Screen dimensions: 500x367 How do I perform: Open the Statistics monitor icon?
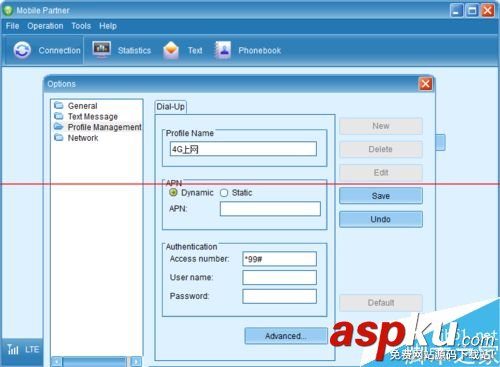[101, 50]
